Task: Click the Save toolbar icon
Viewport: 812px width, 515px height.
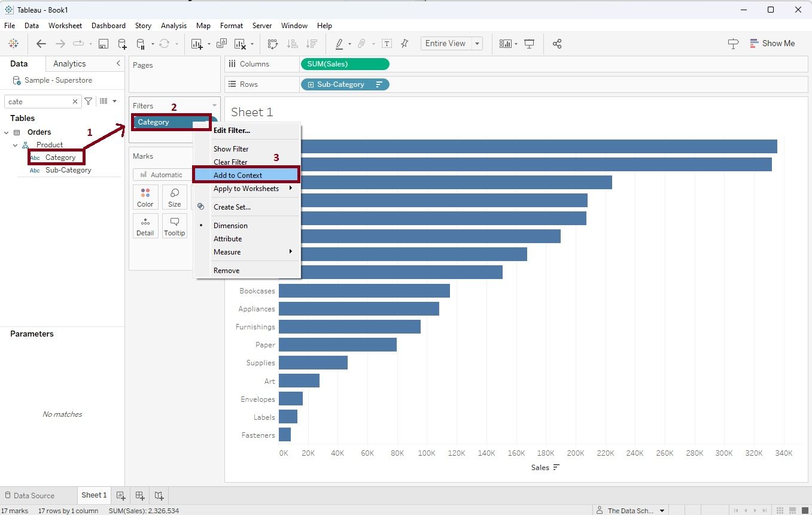Action: coord(104,44)
